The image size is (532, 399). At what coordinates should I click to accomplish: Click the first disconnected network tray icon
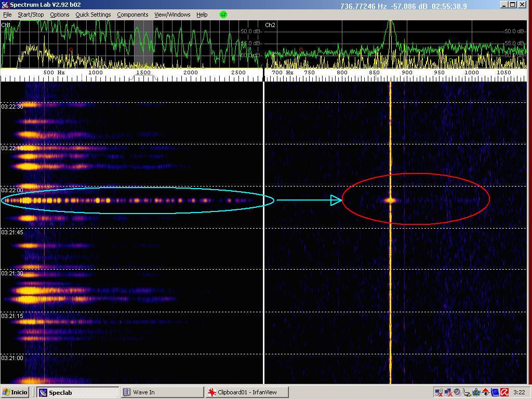click(439, 392)
